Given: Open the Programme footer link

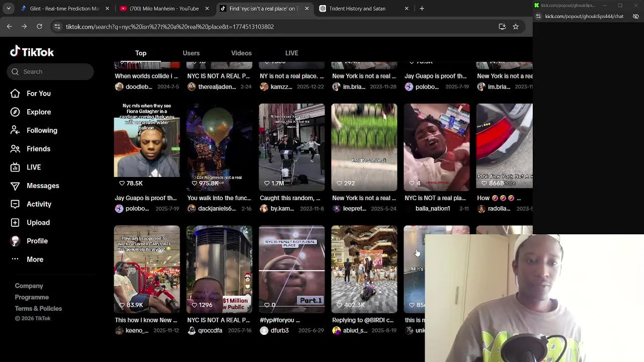Looking at the screenshot, I should (x=32, y=297).
